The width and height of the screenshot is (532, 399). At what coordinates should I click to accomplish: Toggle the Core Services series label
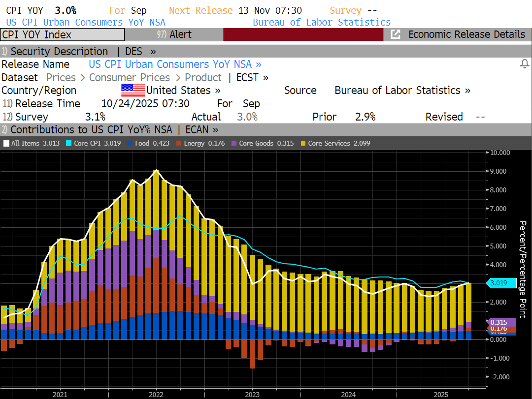pyautogui.click(x=339, y=143)
